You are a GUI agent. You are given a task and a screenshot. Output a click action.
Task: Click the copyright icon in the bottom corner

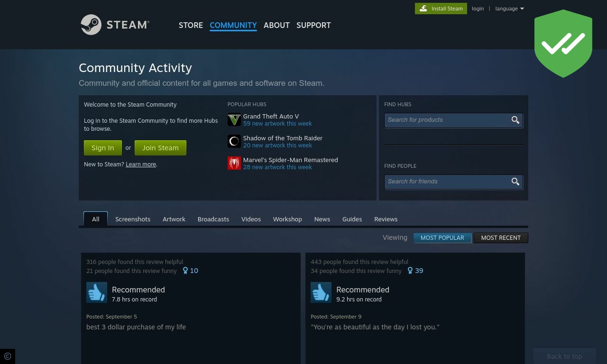point(8,356)
